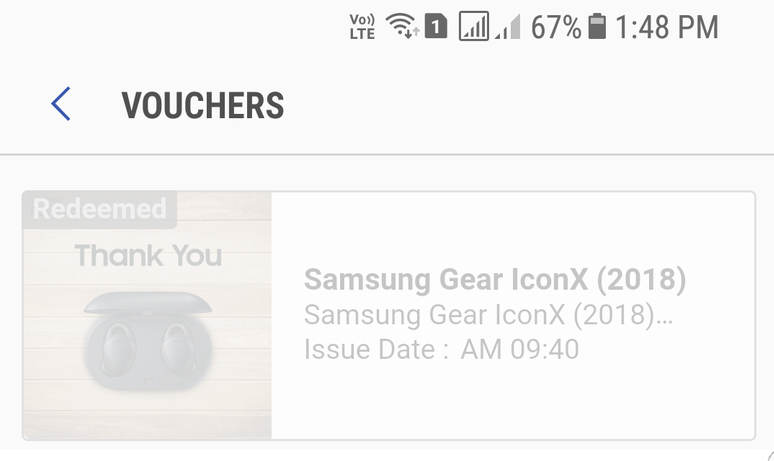Screen dimensions: 774x461
Task: Tap the Issue Date AM 09:40 text
Action: pos(441,349)
